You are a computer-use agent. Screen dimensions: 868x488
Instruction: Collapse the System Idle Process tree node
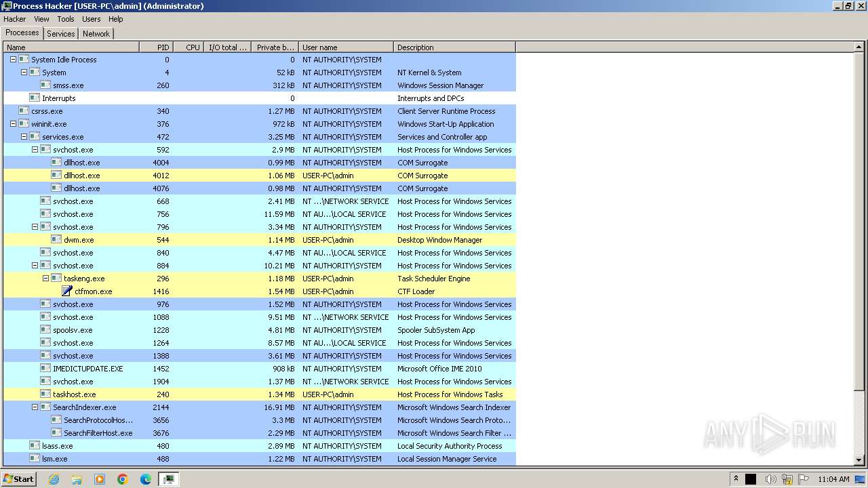[13, 60]
